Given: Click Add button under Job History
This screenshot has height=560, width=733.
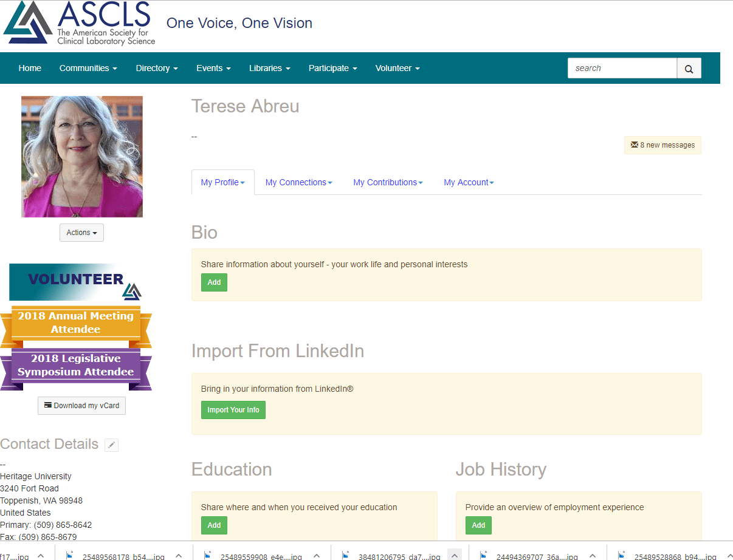Looking at the screenshot, I should click(478, 525).
